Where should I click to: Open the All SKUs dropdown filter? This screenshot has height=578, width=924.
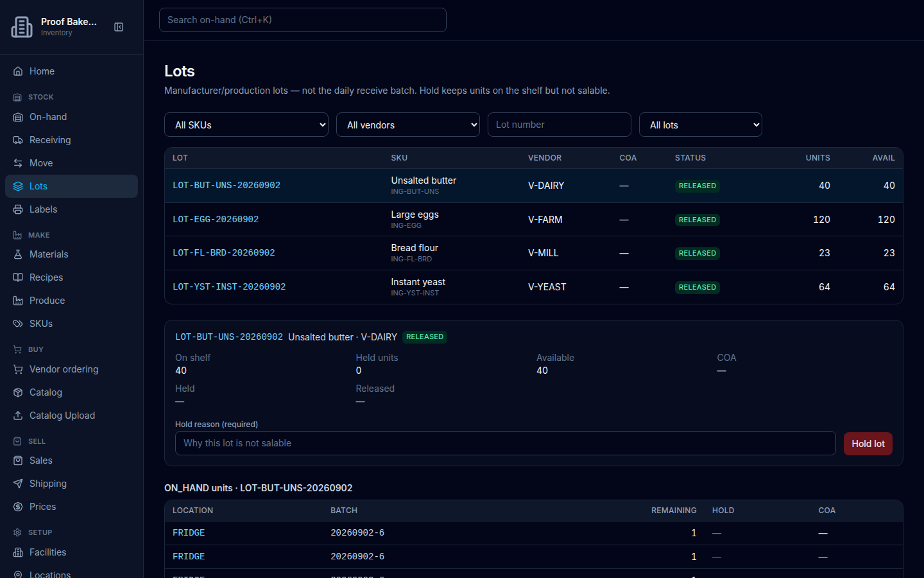tap(246, 125)
